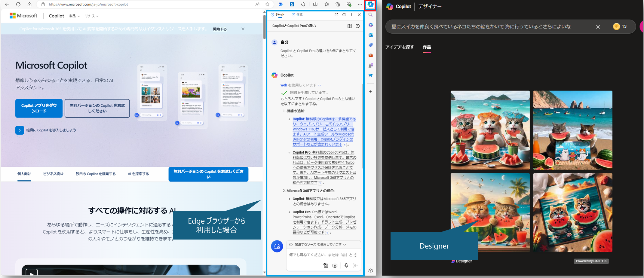Add an image to the Copilot prompt
Screen dimensions: 644x278
click(x=326, y=265)
